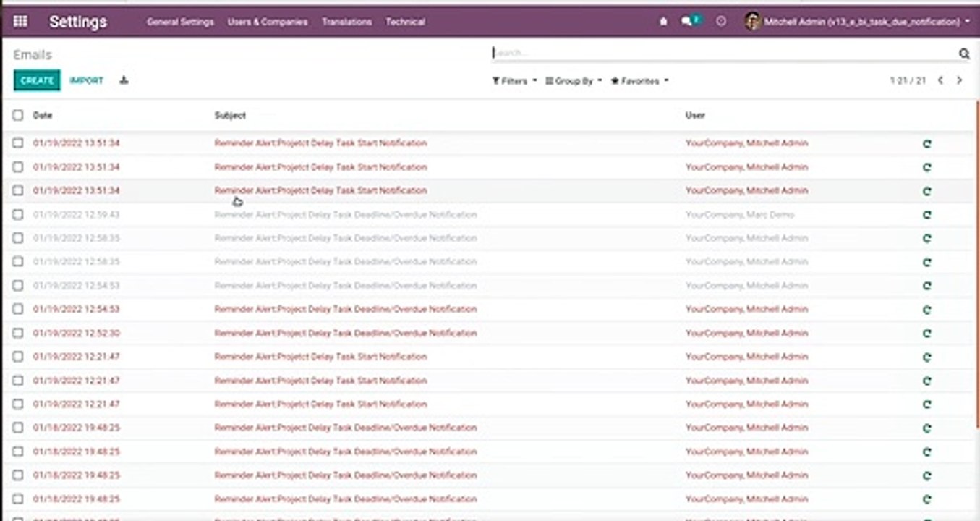The image size is (980, 521).
Task: Open the conversations chat bubble icon
Action: 686,22
